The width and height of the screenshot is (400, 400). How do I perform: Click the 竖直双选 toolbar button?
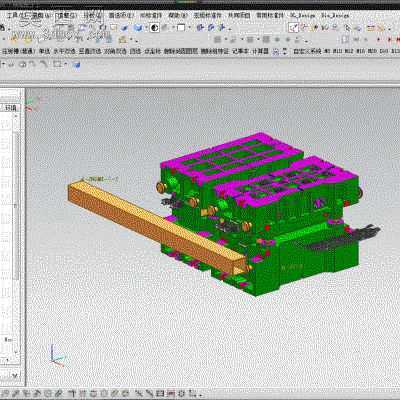coord(90,51)
